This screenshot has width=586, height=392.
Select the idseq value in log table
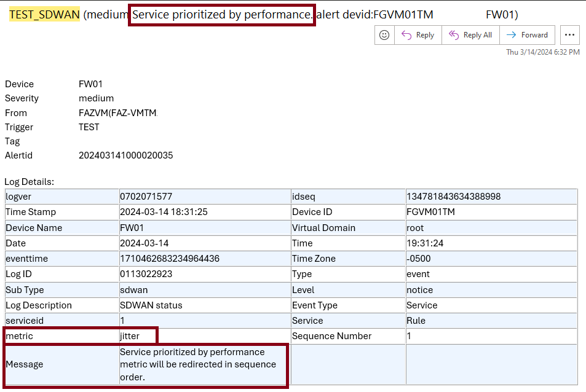(x=454, y=197)
